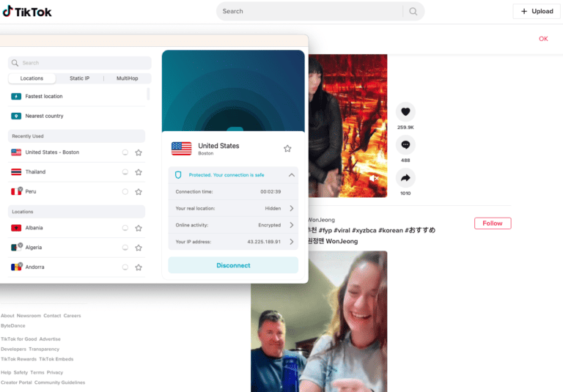Expand Algeria server list via flag badge
This screenshot has height=392, width=563.
[21, 245]
